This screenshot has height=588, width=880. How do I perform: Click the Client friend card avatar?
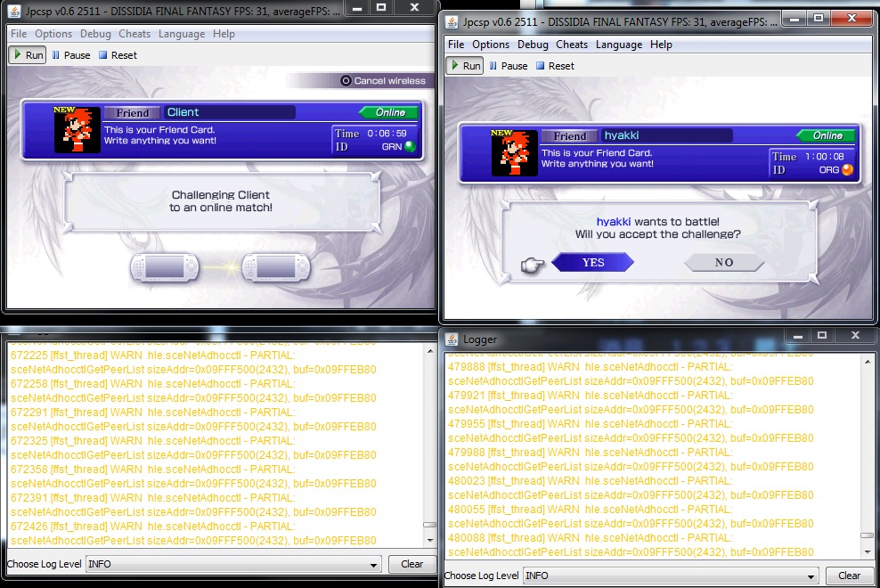tap(77, 130)
